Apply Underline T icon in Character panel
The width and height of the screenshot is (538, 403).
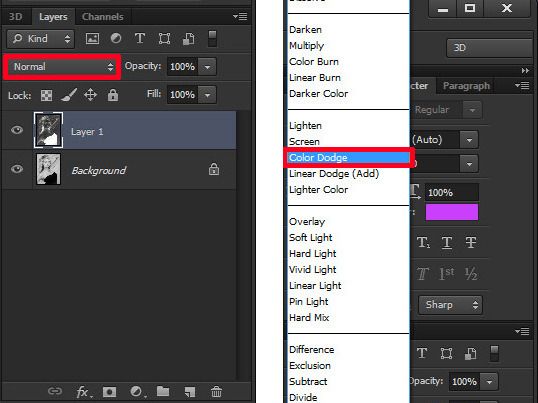pos(446,243)
